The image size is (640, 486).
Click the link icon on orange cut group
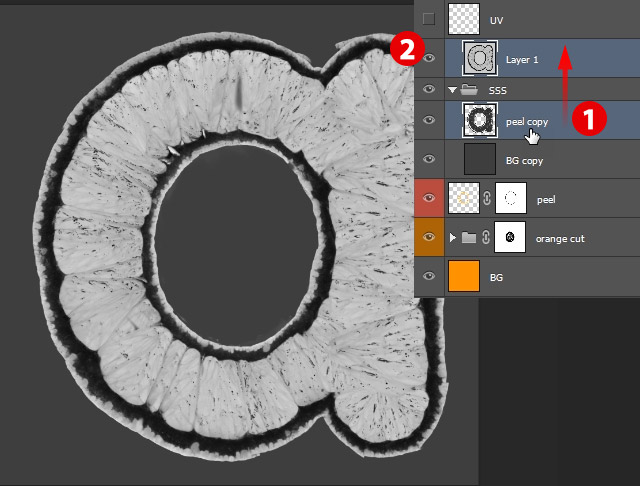(x=486, y=237)
